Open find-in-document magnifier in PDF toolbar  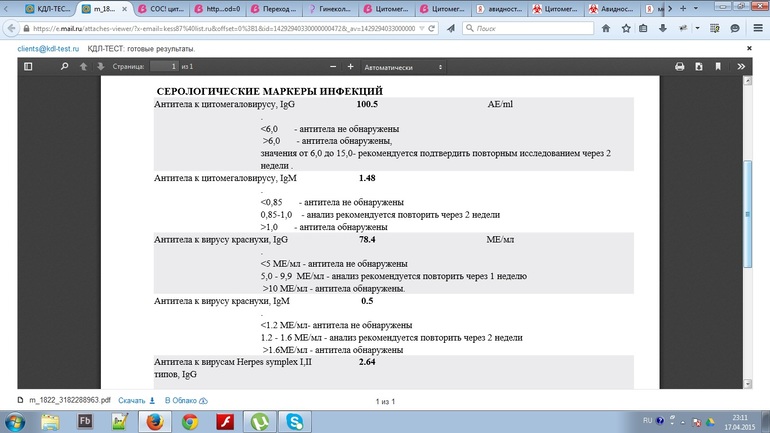(x=64, y=66)
